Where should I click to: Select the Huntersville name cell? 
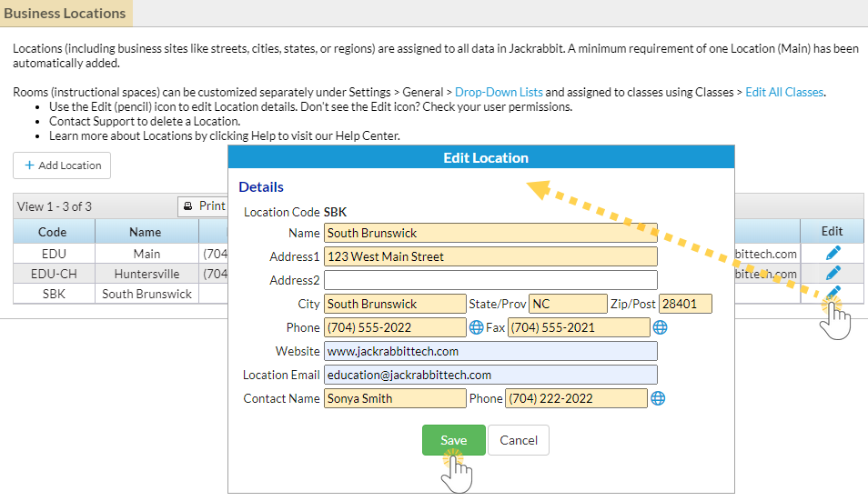[146, 274]
